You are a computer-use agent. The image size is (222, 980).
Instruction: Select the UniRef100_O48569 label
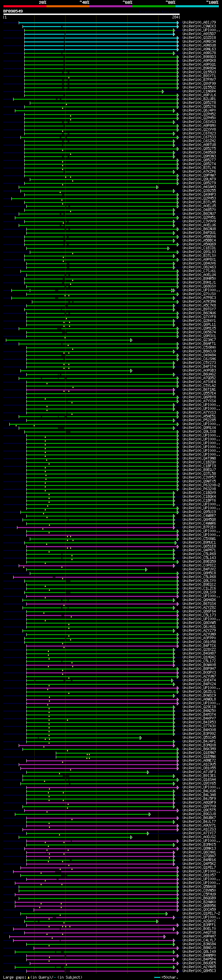(199, 153)
